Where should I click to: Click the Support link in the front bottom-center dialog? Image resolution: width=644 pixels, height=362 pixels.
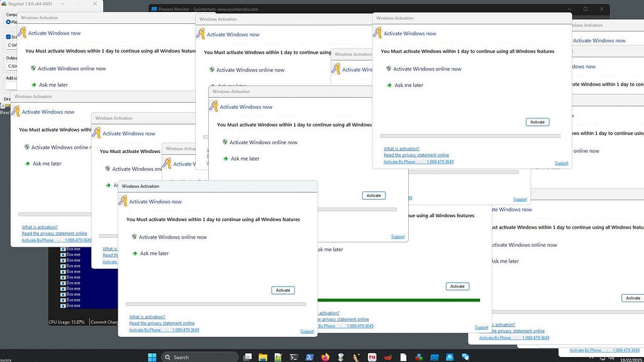point(307,331)
